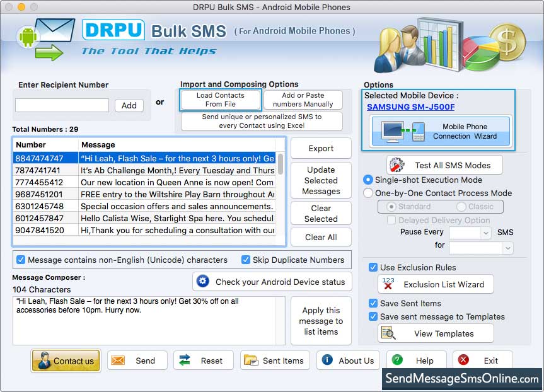The image size is (544, 392).
Task: Uncheck Save Sent Items
Action: (x=373, y=303)
